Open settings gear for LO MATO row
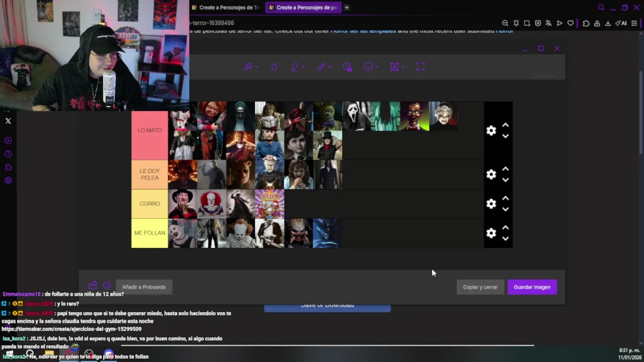Screen dimensions: 644x362 click(x=491, y=131)
